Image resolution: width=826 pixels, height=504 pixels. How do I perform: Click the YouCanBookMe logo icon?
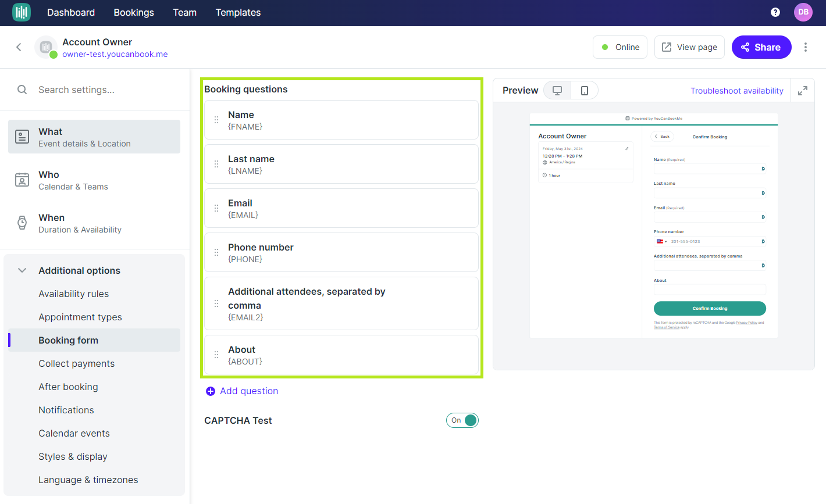(x=22, y=12)
